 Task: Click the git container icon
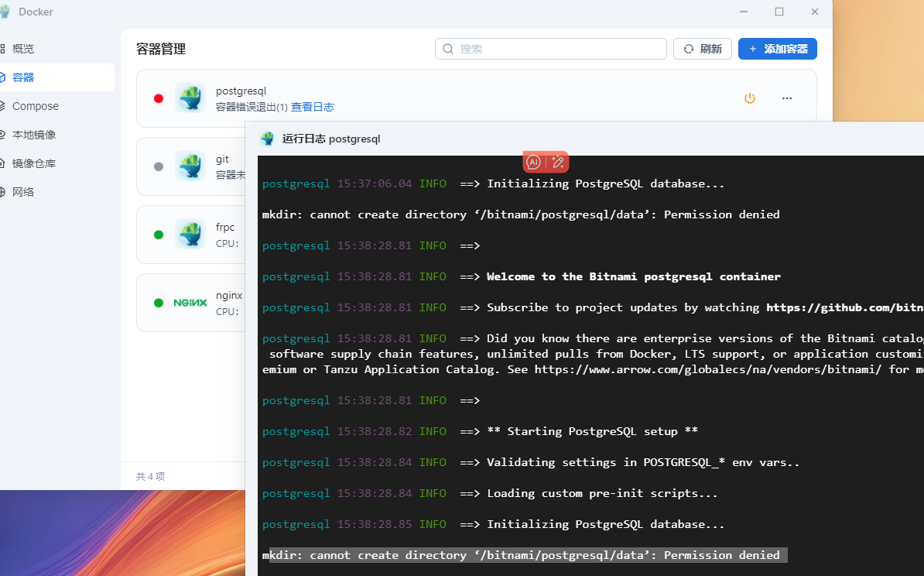click(190, 166)
